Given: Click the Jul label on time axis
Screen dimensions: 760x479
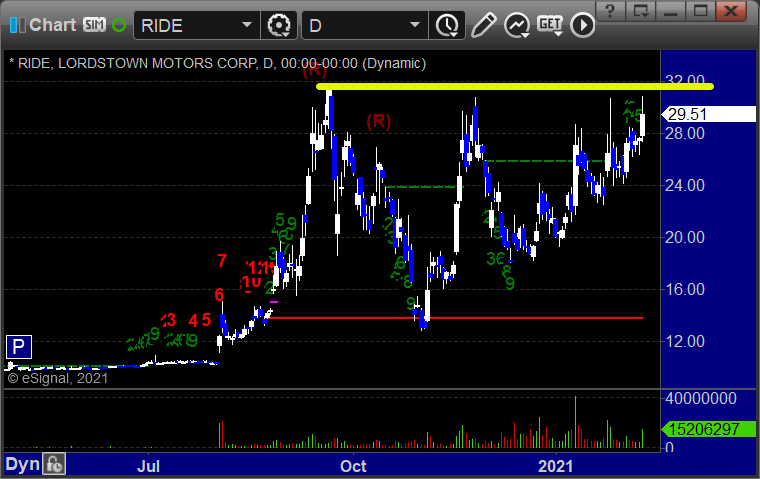Looking at the screenshot, I should (148, 466).
